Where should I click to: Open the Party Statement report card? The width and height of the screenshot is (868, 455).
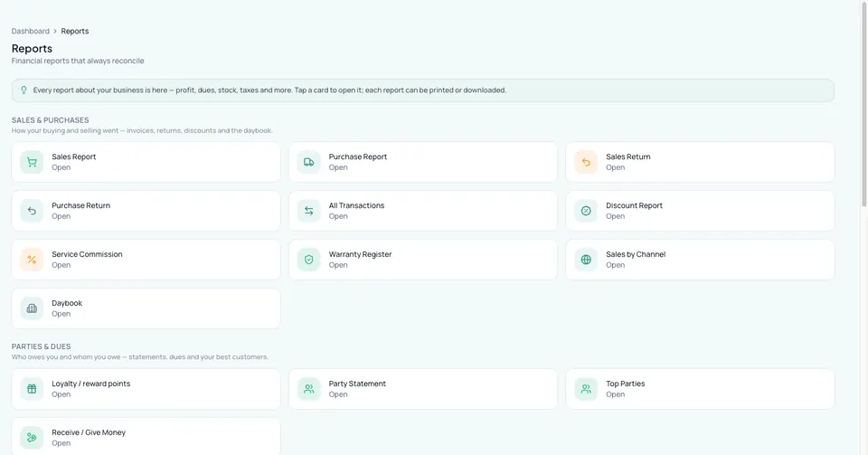423,389
